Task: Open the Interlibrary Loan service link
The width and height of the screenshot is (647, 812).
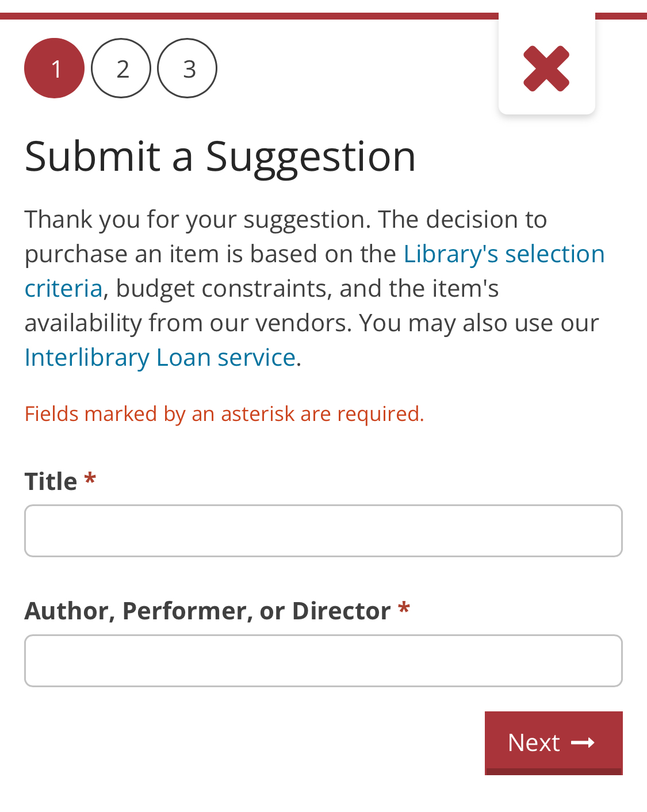Action: [x=160, y=358]
